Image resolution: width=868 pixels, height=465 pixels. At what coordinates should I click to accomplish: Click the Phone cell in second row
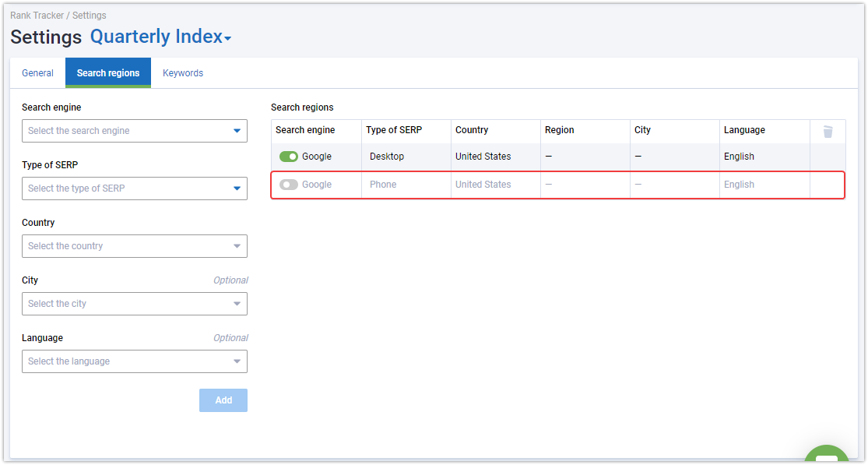tap(382, 185)
